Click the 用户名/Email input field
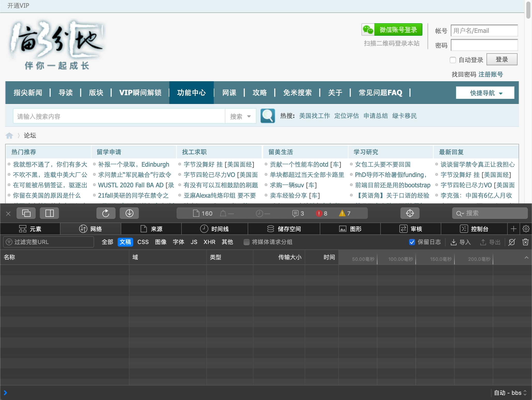Viewport: 532px width, 400px height. click(484, 31)
